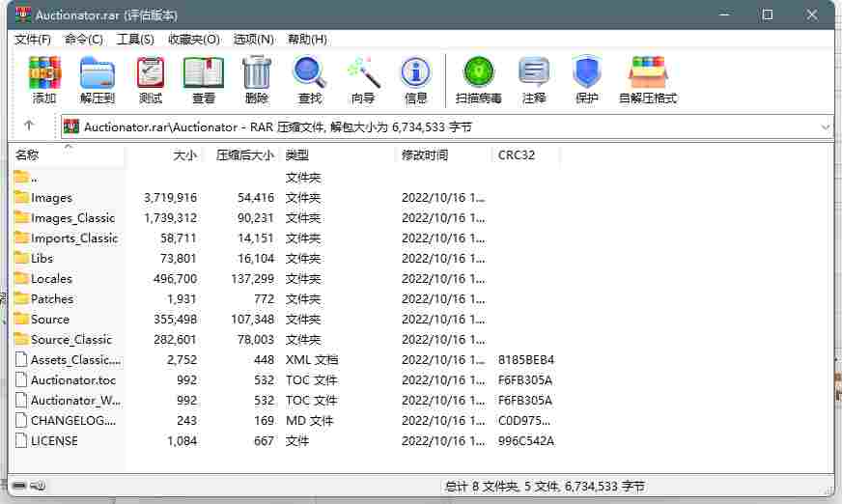Select the Images_Classic folder row
The width and height of the screenshot is (842, 504).
tap(286, 217)
